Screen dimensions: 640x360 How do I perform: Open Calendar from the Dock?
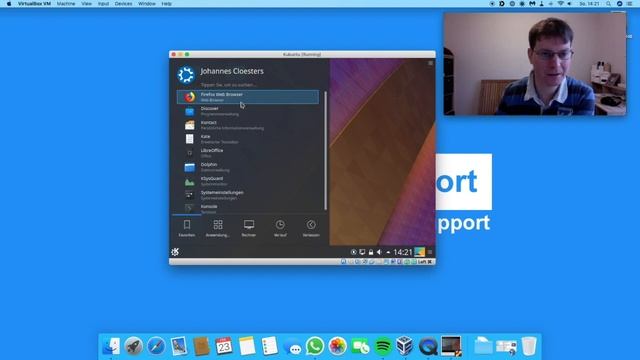[x=224, y=347]
